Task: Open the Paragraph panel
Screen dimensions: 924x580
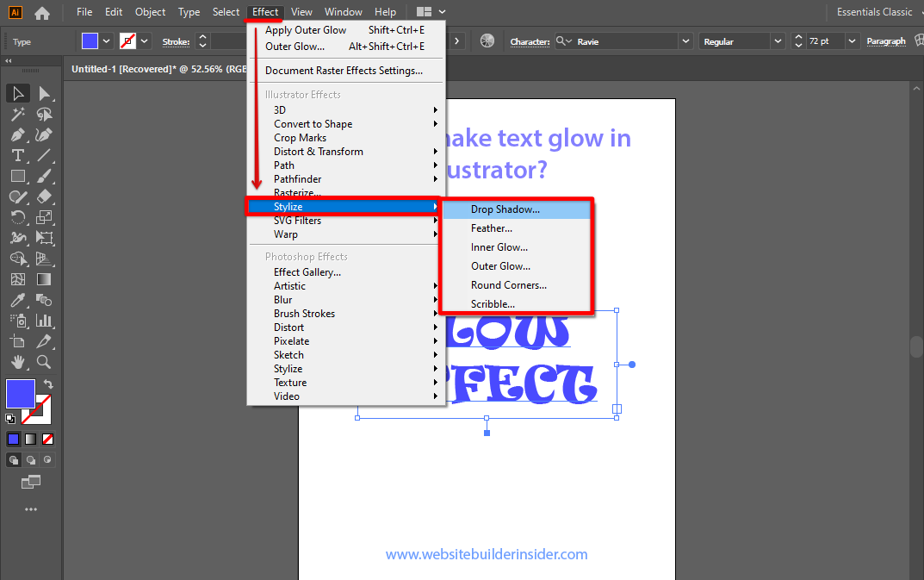Action: tap(887, 41)
